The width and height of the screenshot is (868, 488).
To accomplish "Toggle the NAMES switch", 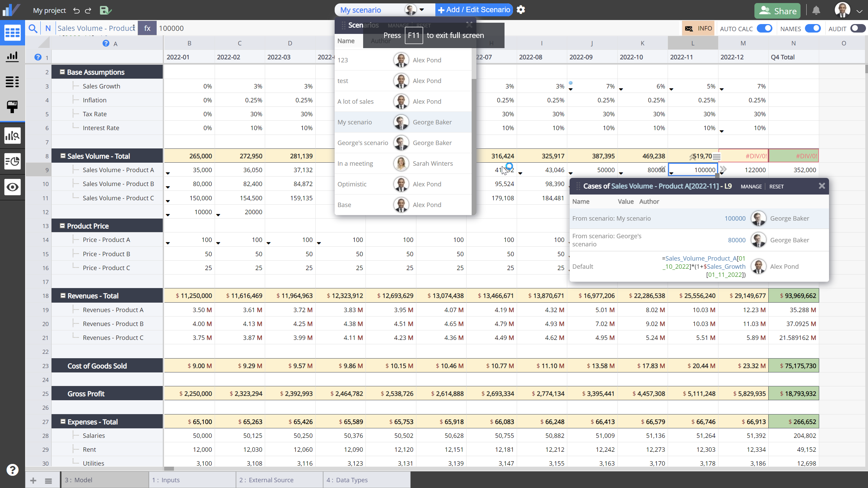I will point(813,28).
